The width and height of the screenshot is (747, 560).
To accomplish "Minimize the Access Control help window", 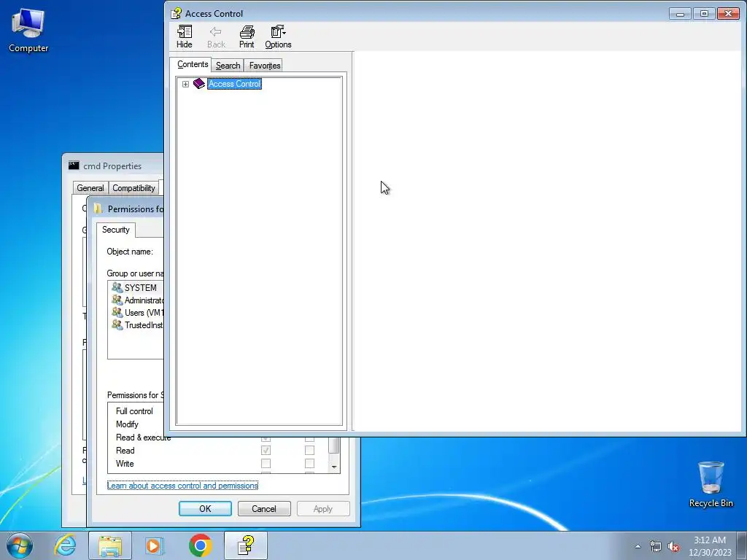I will [680, 14].
